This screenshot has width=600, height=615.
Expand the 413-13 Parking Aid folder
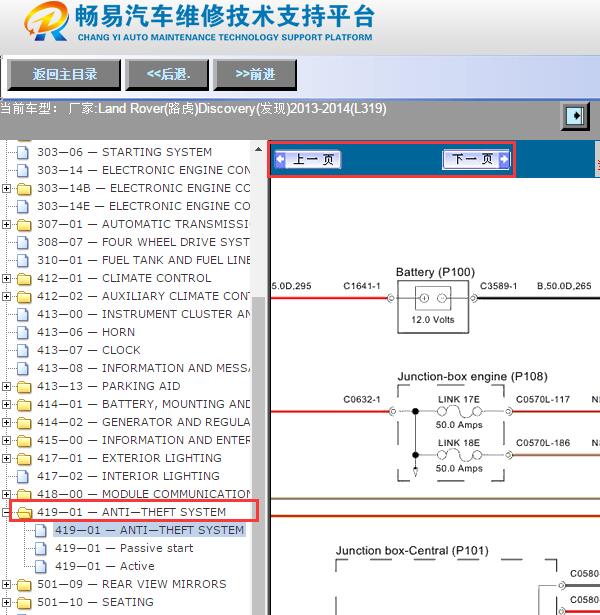pyautogui.click(x=6, y=387)
